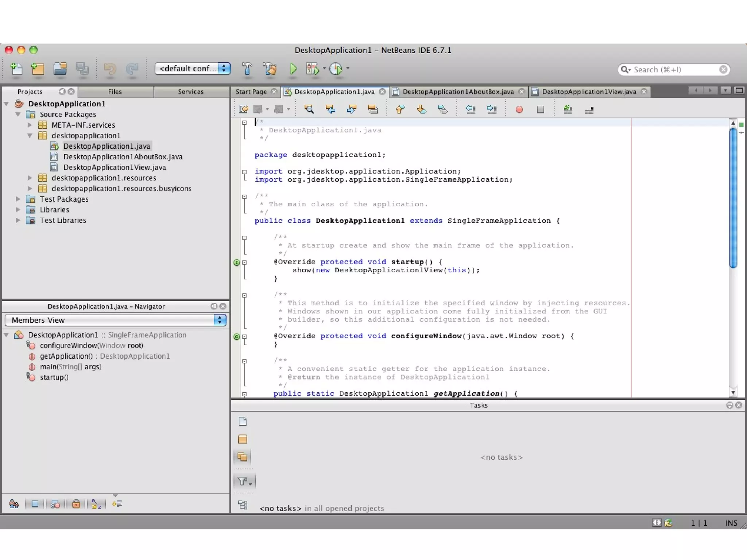This screenshot has height=560, width=747.
Task: Click the Build Main Project hammer icon
Action: pos(247,69)
